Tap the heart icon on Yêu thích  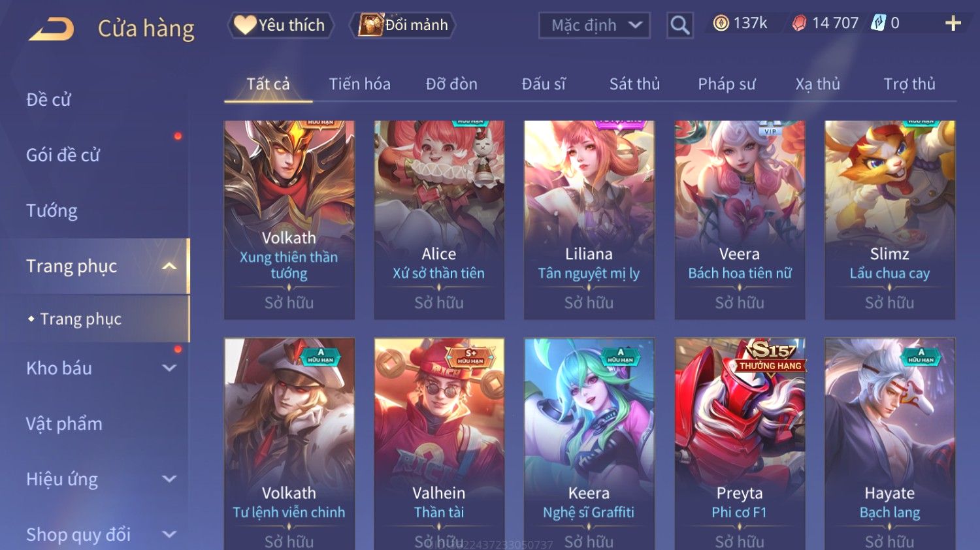[x=245, y=25]
